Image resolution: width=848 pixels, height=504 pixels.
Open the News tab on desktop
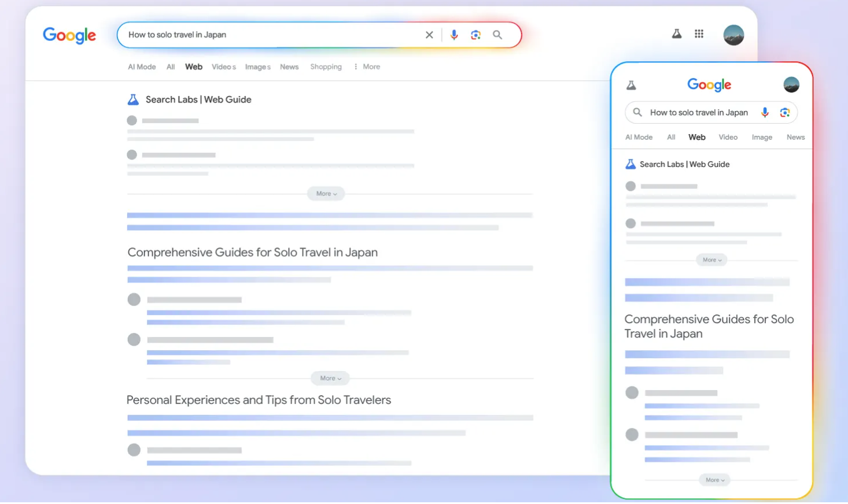tap(289, 67)
